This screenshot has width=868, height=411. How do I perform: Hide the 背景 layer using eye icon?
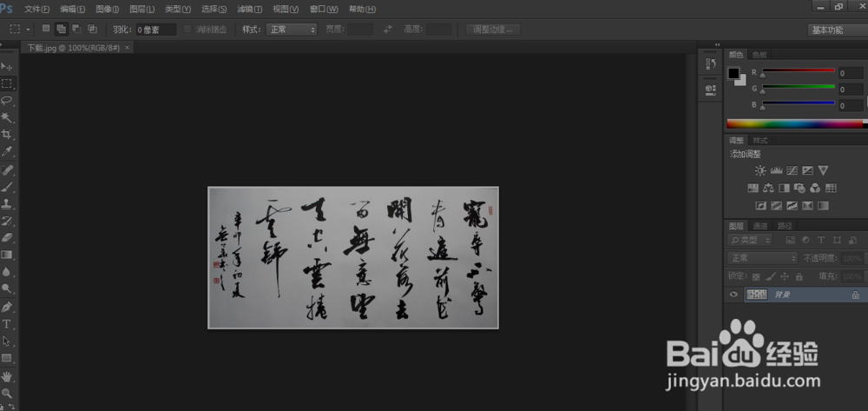coord(734,295)
